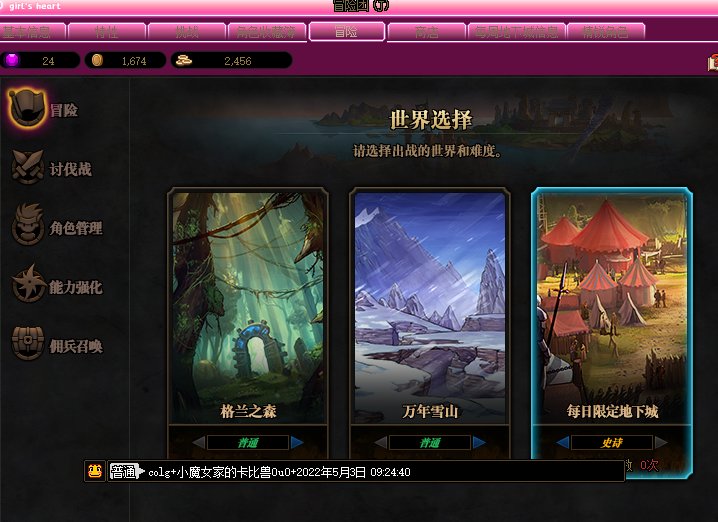Click the 能力强化 shuriken icon
The image size is (718, 522).
coord(28,285)
